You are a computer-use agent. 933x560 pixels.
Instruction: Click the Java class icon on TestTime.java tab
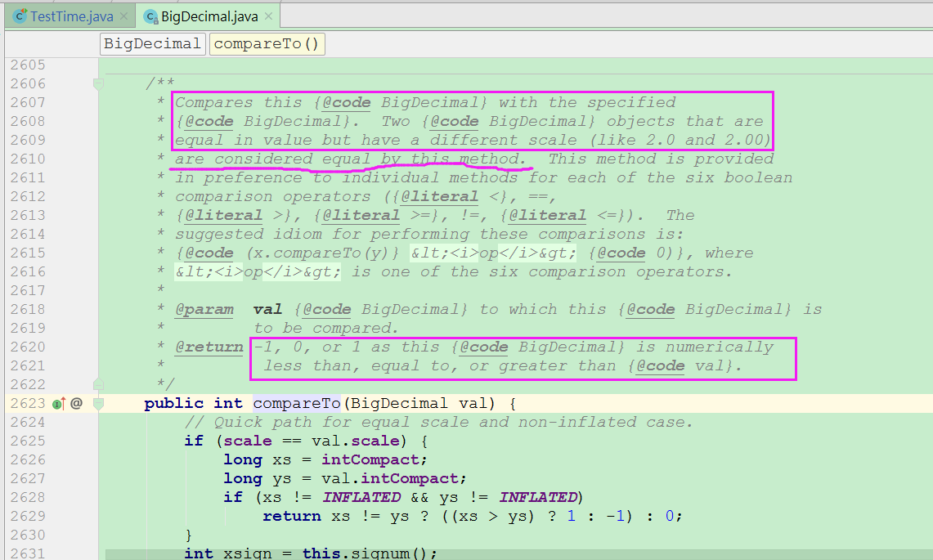tap(18, 15)
